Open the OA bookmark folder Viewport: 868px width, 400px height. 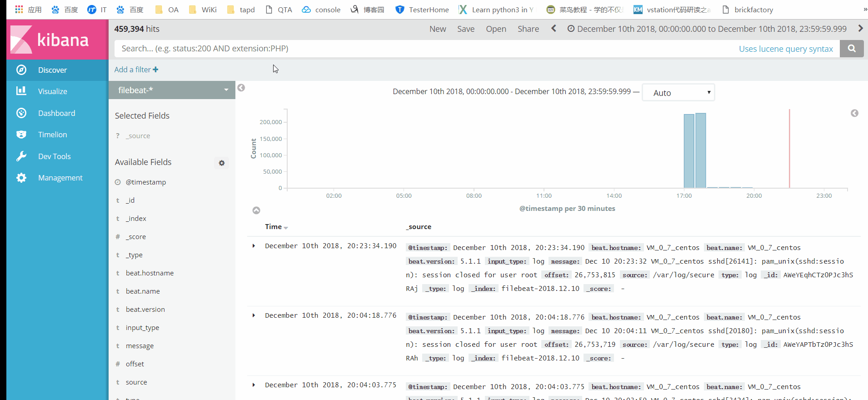click(166, 10)
